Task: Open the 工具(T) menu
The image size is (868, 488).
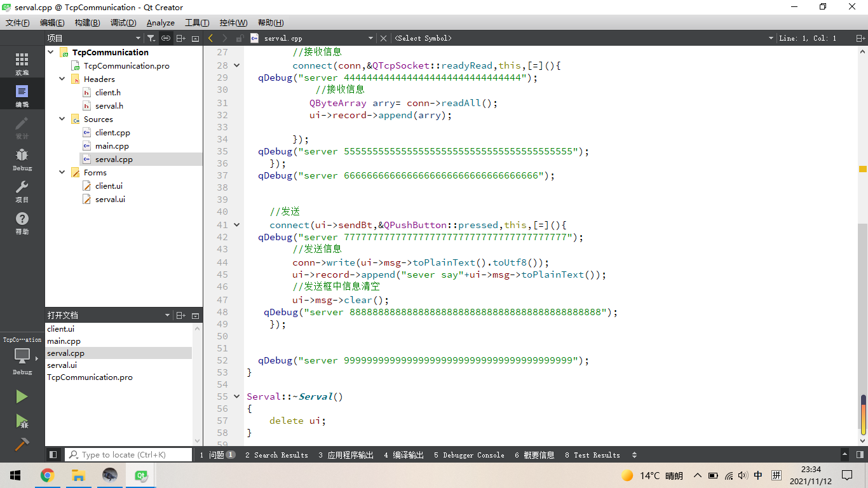Action: tap(197, 23)
